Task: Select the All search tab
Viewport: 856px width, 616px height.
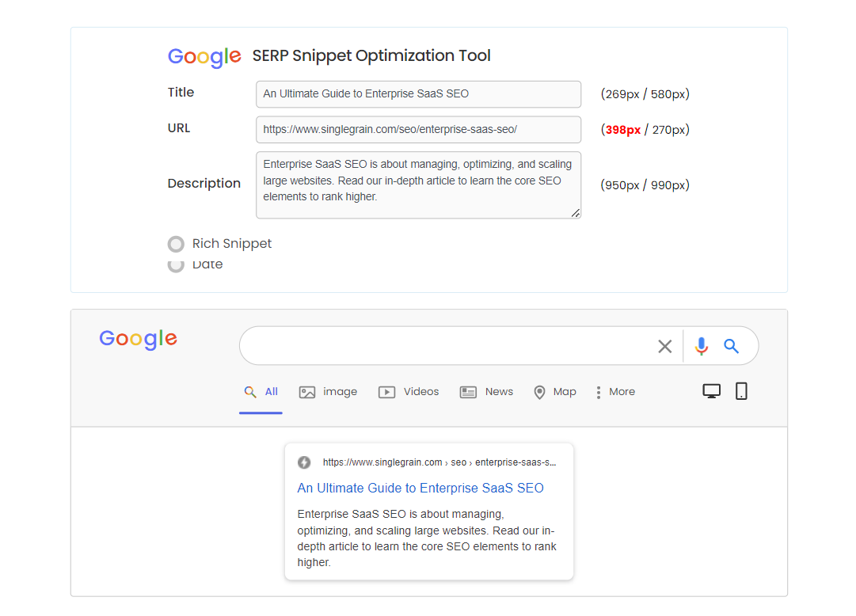Action: point(261,392)
